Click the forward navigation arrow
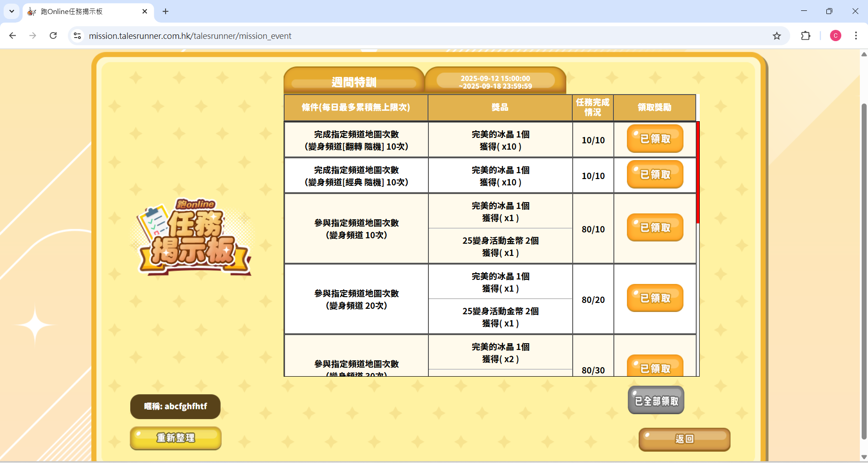This screenshot has width=868, height=463. tap(33, 36)
